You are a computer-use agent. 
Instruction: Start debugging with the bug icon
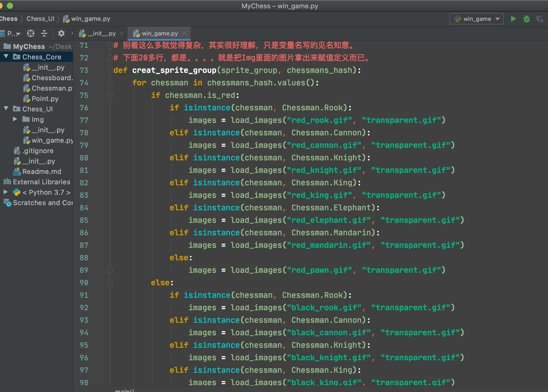pos(526,19)
